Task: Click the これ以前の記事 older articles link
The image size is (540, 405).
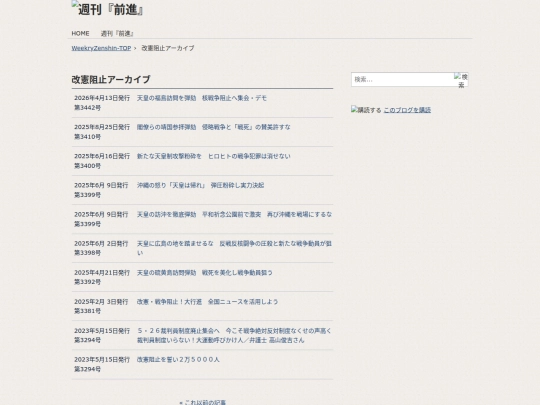Action: coord(202,402)
